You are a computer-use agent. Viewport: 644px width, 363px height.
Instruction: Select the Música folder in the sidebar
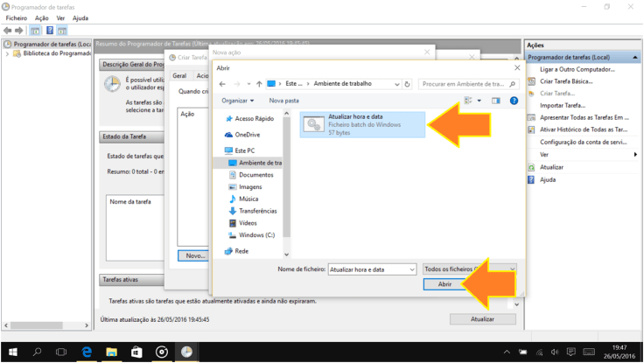(x=248, y=199)
